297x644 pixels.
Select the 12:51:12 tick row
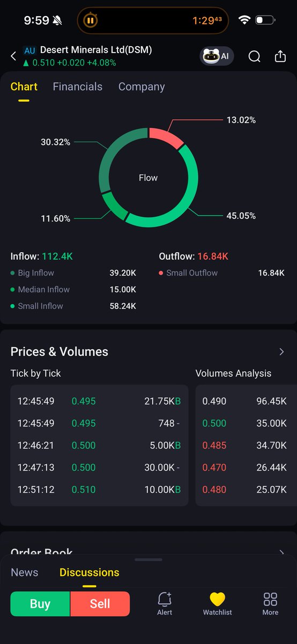pyautogui.click(x=99, y=489)
